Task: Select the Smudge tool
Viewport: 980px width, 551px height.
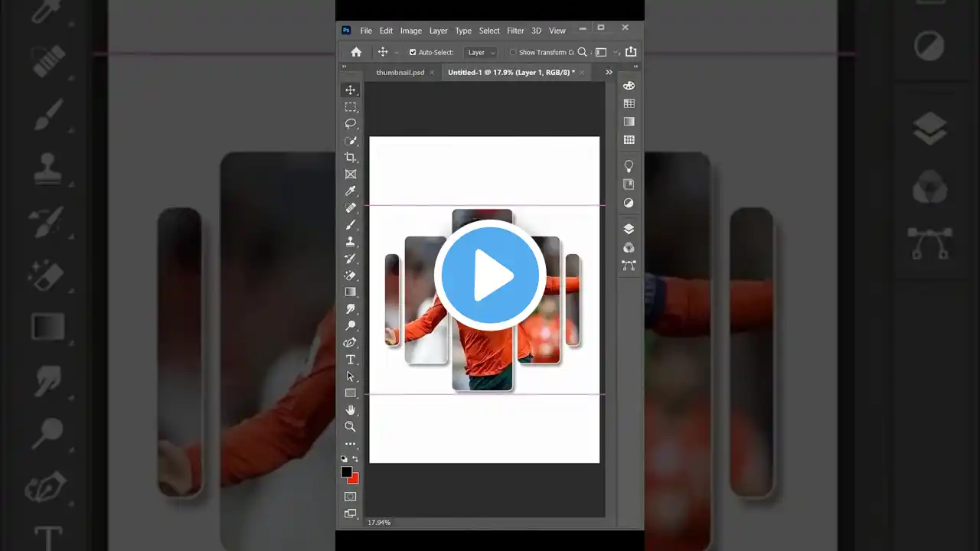Action: (351, 309)
